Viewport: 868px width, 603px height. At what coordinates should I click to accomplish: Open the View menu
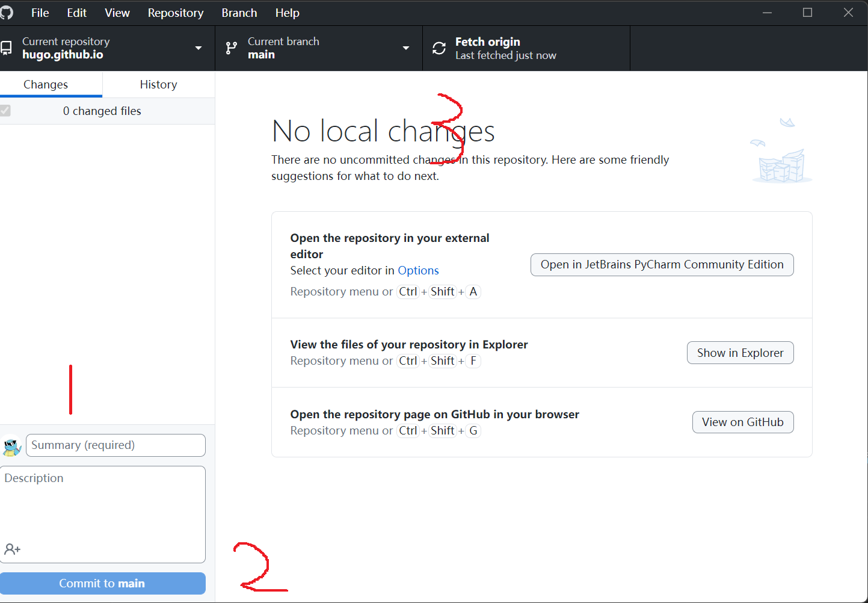click(117, 13)
